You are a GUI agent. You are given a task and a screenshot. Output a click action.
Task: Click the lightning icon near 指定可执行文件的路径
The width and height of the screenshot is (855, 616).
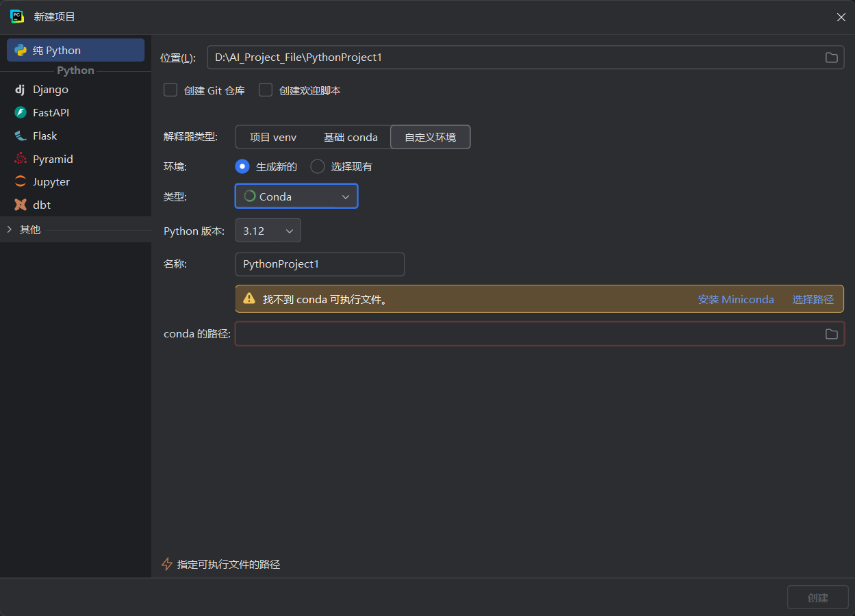point(166,564)
